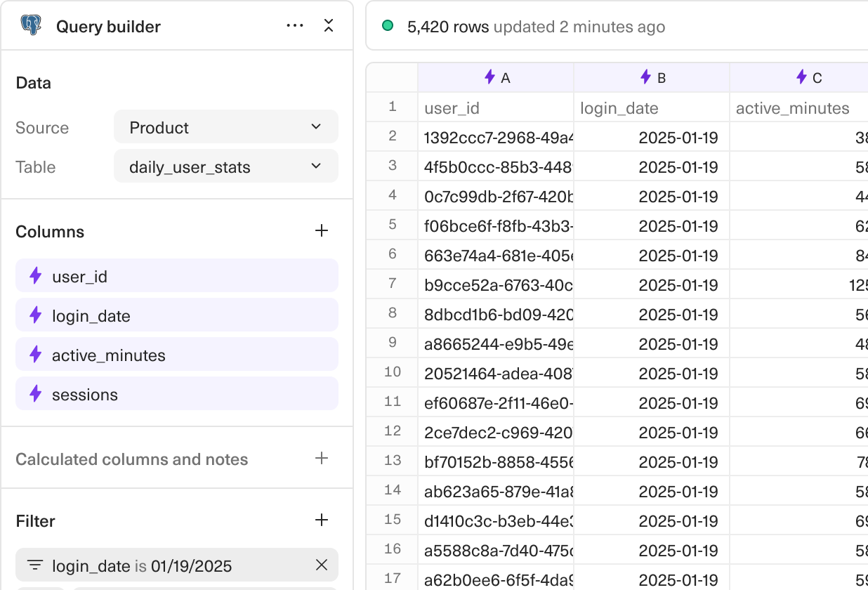The height and width of the screenshot is (590, 868).
Task: Click cell starting with a8665244-e9b5
Action: [x=496, y=343]
